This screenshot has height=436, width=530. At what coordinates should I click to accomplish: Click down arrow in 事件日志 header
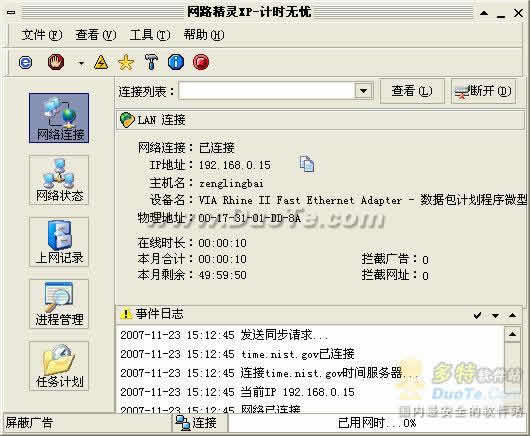coord(496,316)
